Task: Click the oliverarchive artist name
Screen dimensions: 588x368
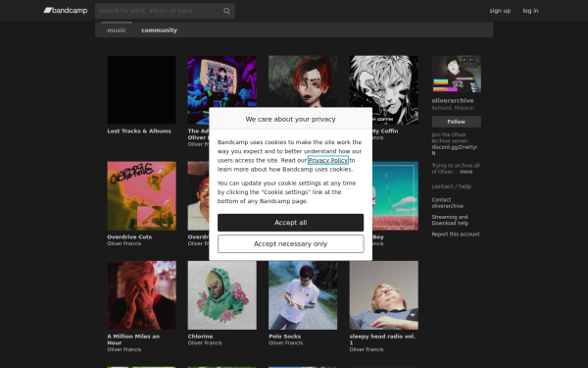Action: [452, 101]
